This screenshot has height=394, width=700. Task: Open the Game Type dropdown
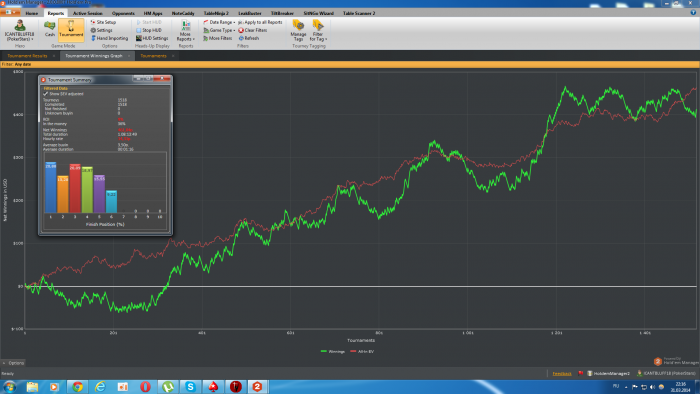(219, 30)
